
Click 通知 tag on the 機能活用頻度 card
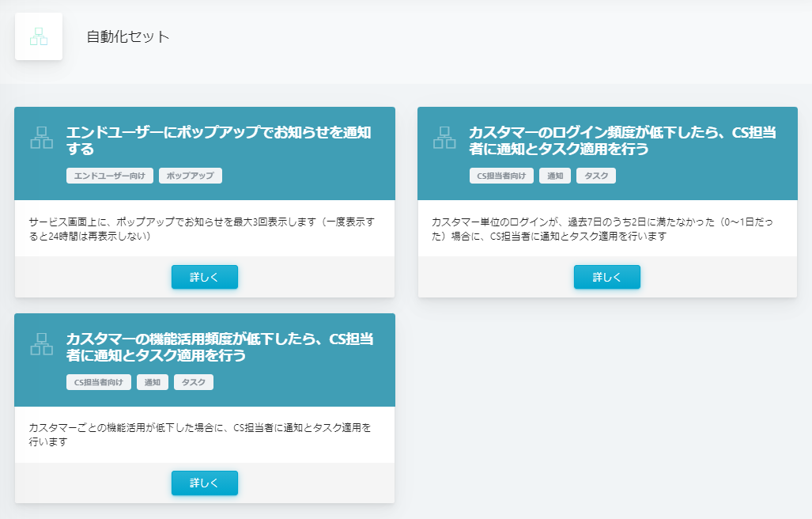153,382
